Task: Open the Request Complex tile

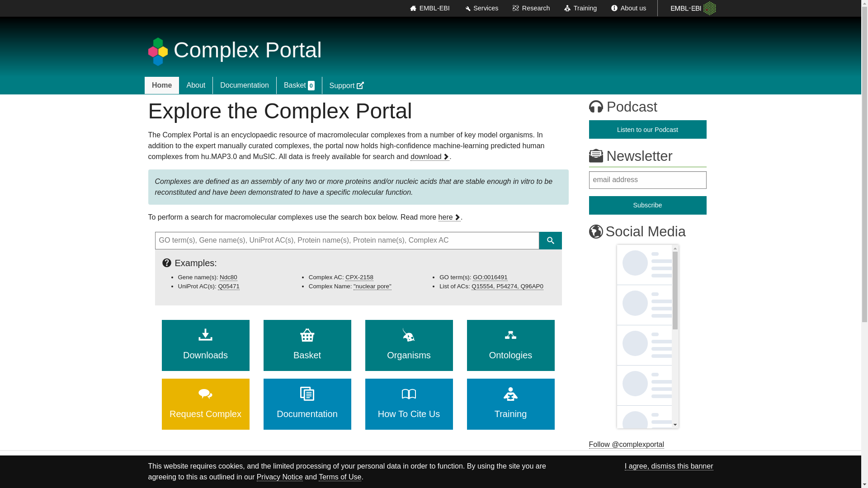Action: pyautogui.click(x=205, y=404)
